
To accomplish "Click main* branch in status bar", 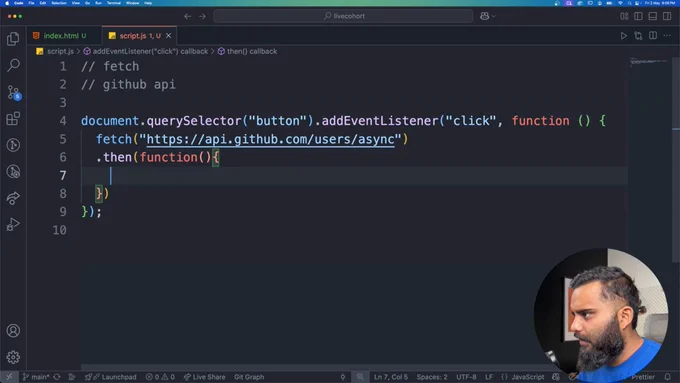I will [x=36, y=377].
